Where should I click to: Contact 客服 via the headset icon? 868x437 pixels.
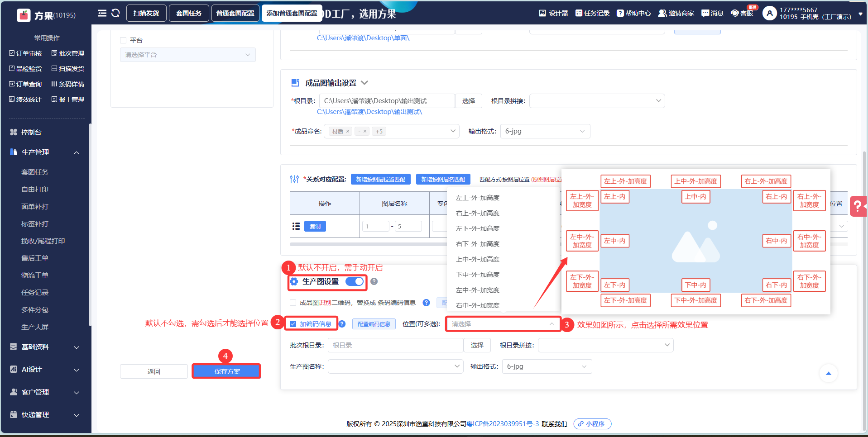pos(735,13)
